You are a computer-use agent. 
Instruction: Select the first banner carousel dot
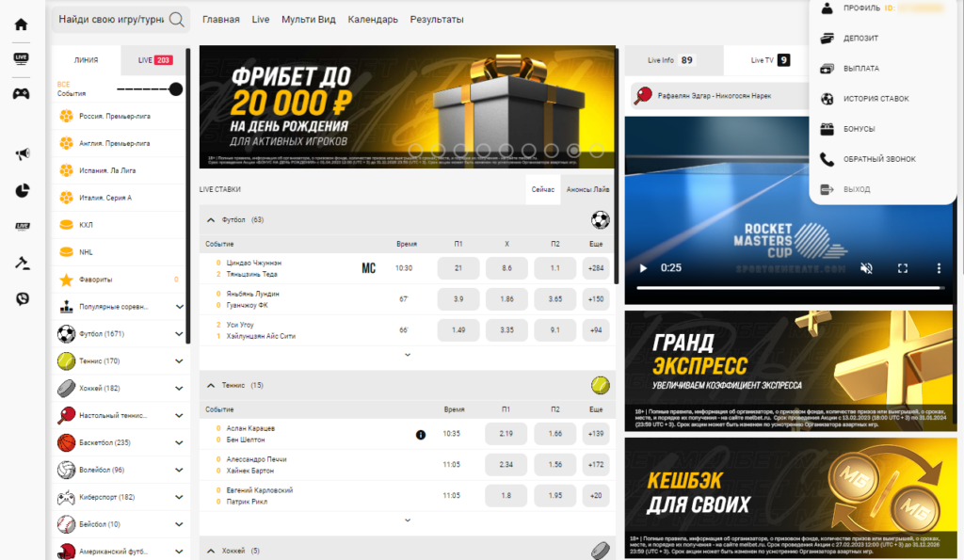[415, 150]
